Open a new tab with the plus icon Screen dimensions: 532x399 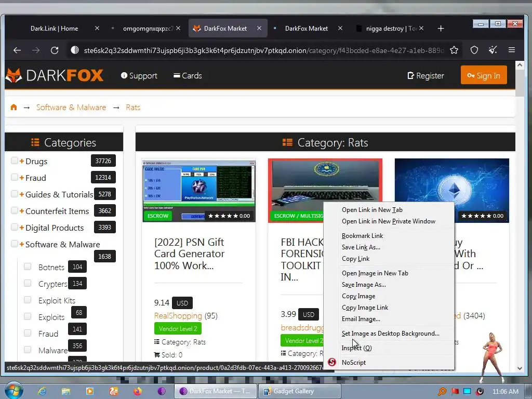(x=441, y=29)
